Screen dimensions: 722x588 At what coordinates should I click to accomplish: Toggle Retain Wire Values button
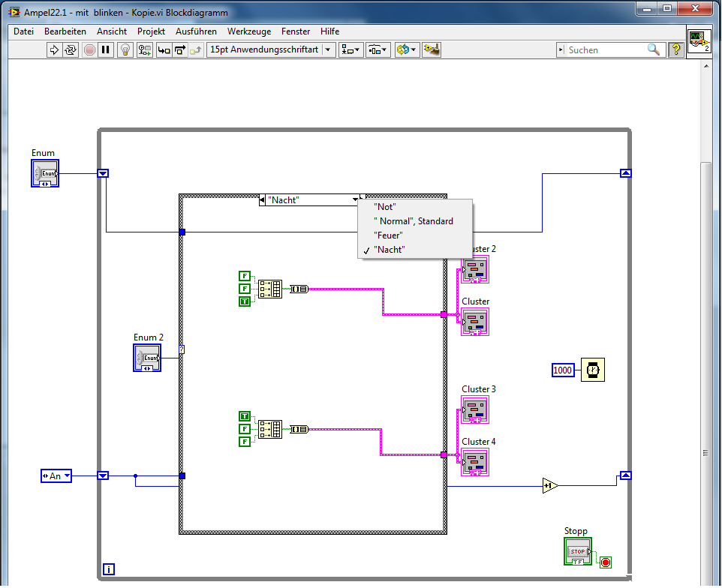click(145, 49)
